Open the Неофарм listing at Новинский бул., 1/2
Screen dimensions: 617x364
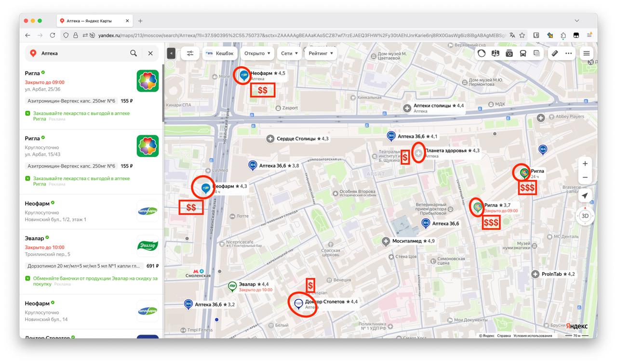92,211
